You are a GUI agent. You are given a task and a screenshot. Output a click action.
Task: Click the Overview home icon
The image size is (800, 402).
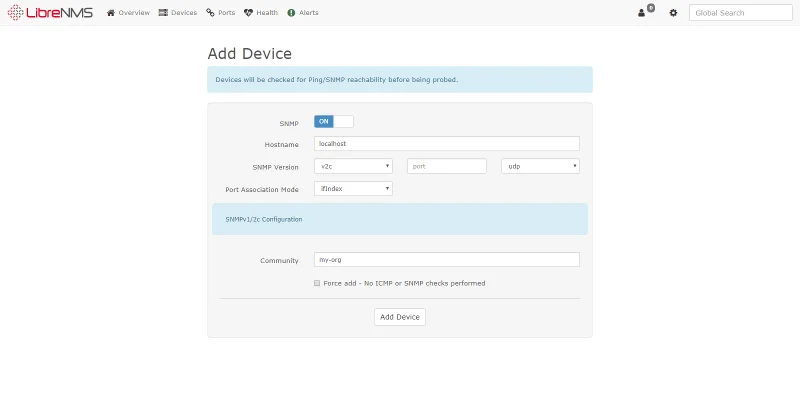pos(111,13)
